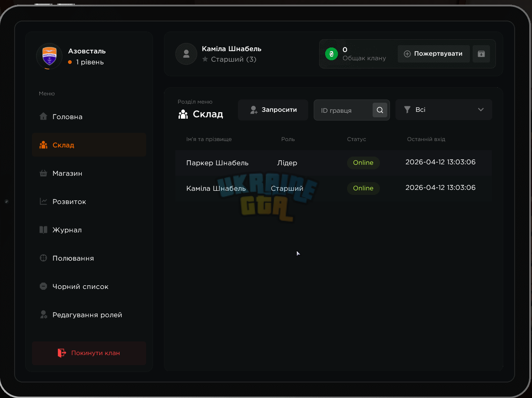Click the add-user icon on Запросити
The width and height of the screenshot is (532, 398).
(x=254, y=110)
